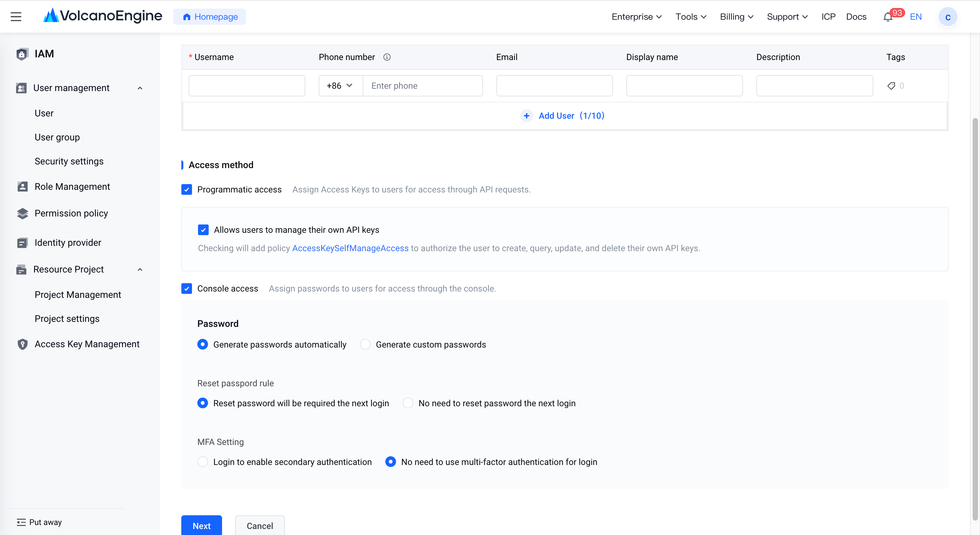The width and height of the screenshot is (980, 535).
Task: Click the plus icon beside Add User
Action: pyautogui.click(x=527, y=116)
